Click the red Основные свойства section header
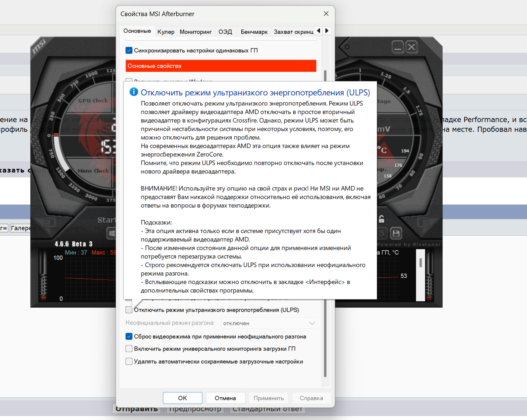This screenshot has width=527, height=420. (x=221, y=66)
